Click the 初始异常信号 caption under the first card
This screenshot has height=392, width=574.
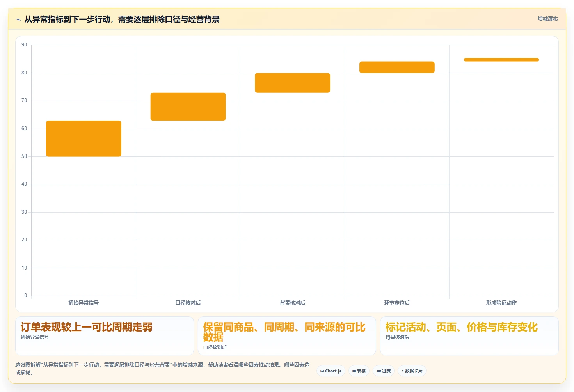pyautogui.click(x=35, y=337)
